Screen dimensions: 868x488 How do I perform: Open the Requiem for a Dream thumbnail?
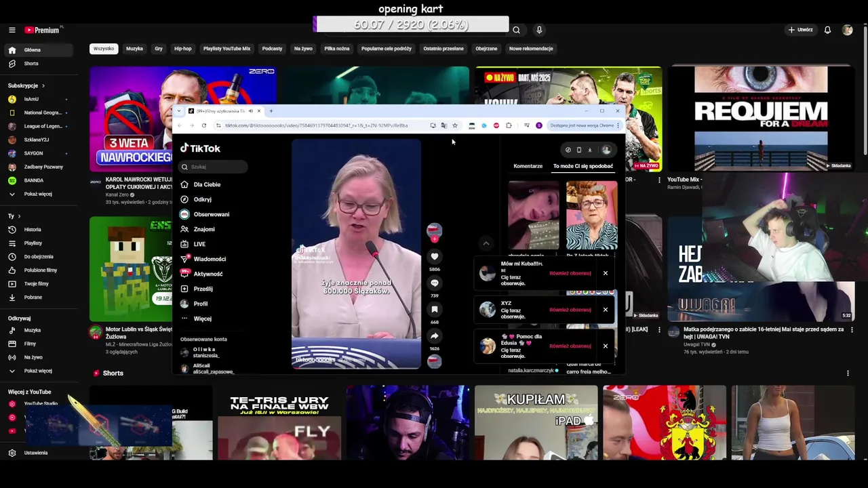[x=761, y=119]
